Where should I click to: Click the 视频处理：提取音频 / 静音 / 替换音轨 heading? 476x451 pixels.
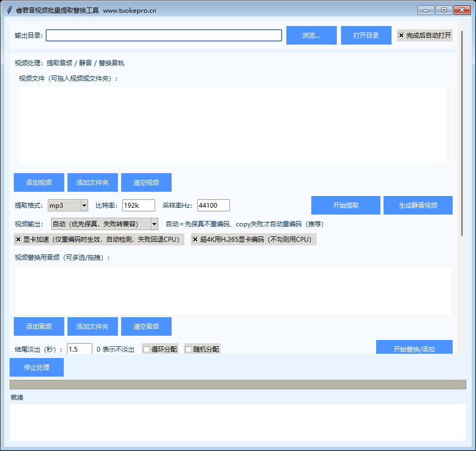(x=70, y=63)
